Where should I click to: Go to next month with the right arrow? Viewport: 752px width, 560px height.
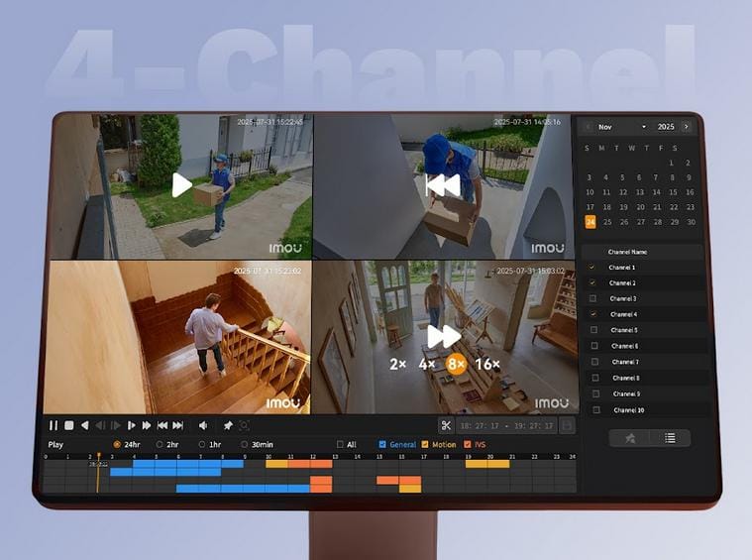click(x=686, y=127)
